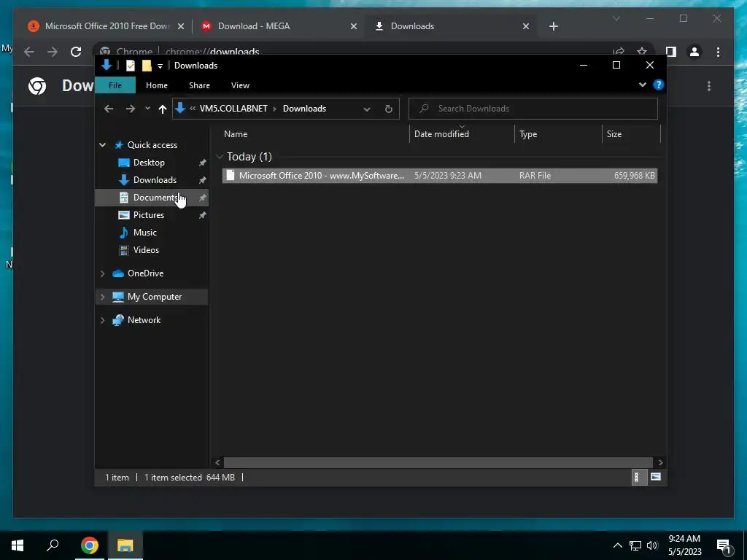The height and width of the screenshot is (560, 747).
Task: Switch to Microsoft Office 2010 Chrome tab
Action: coord(106,26)
